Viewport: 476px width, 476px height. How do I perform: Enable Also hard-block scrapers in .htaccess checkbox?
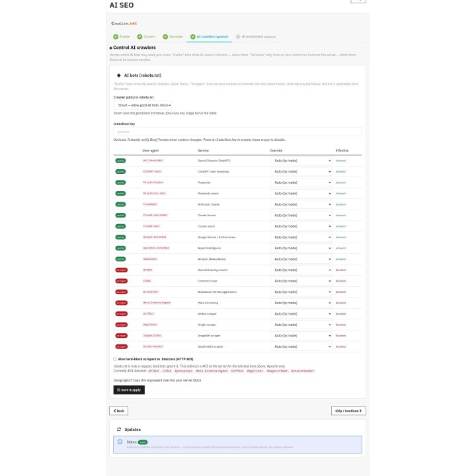click(115, 359)
